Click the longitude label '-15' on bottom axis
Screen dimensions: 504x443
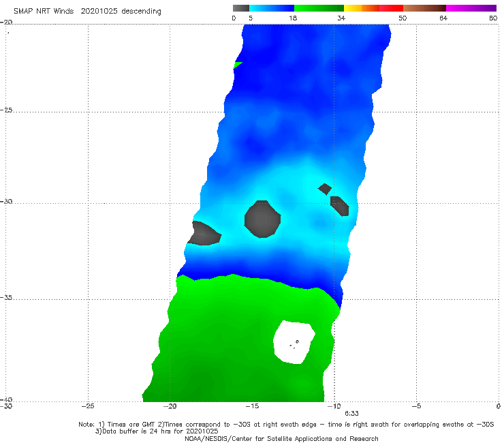click(x=252, y=406)
